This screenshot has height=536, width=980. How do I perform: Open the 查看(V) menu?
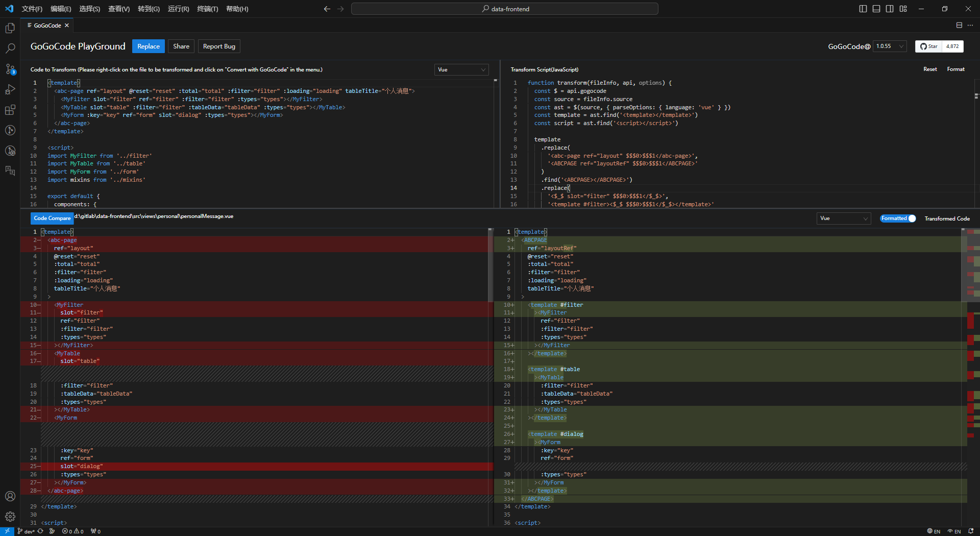pos(119,9)
